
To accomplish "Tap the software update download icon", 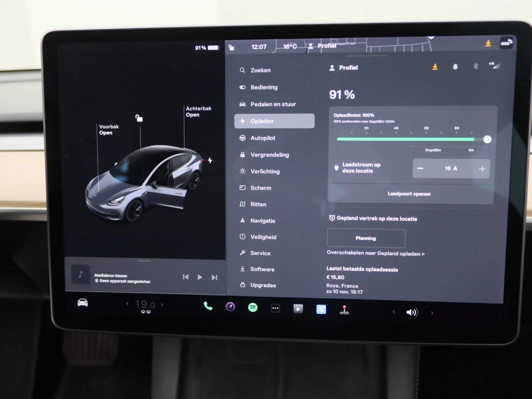I will coord(435,66).
